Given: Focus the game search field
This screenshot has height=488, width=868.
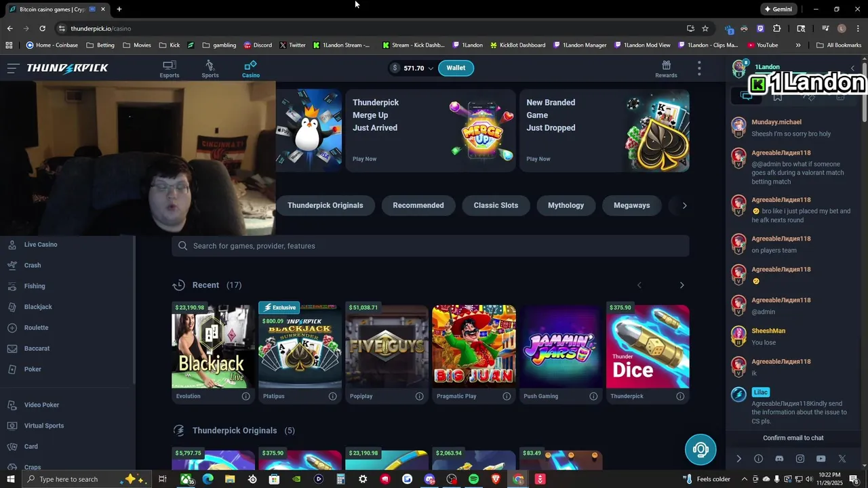Looking at the screenshot, I should point(431,246).
